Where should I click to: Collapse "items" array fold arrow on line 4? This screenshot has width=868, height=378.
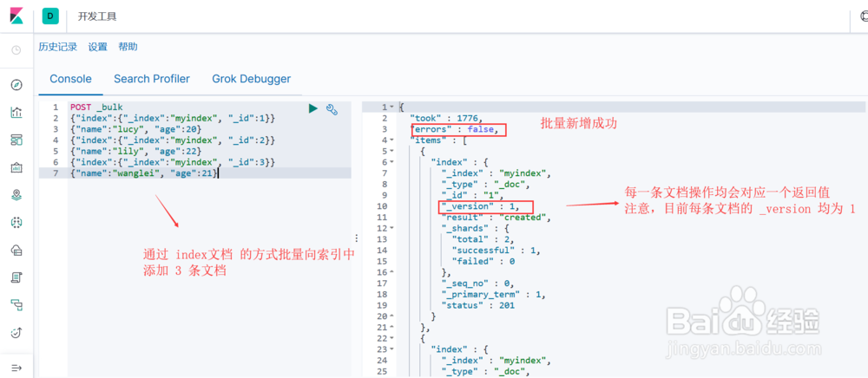pyautogui.click(x=392, y=140)
